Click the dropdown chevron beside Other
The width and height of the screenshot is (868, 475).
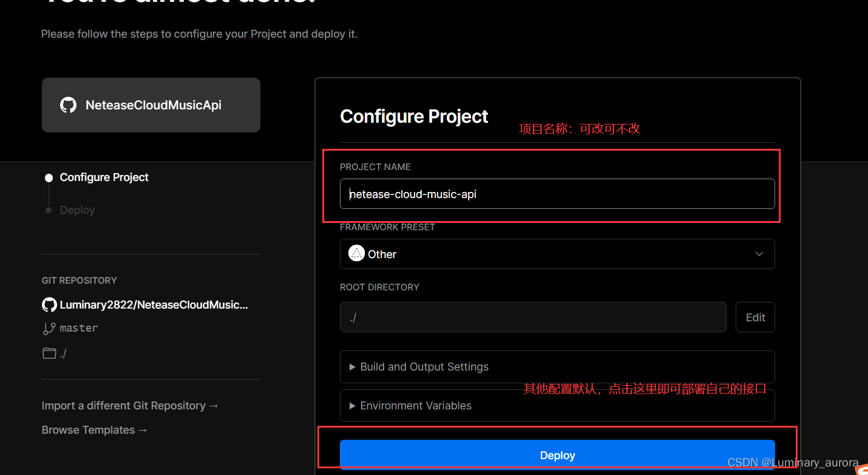[759, 254]
